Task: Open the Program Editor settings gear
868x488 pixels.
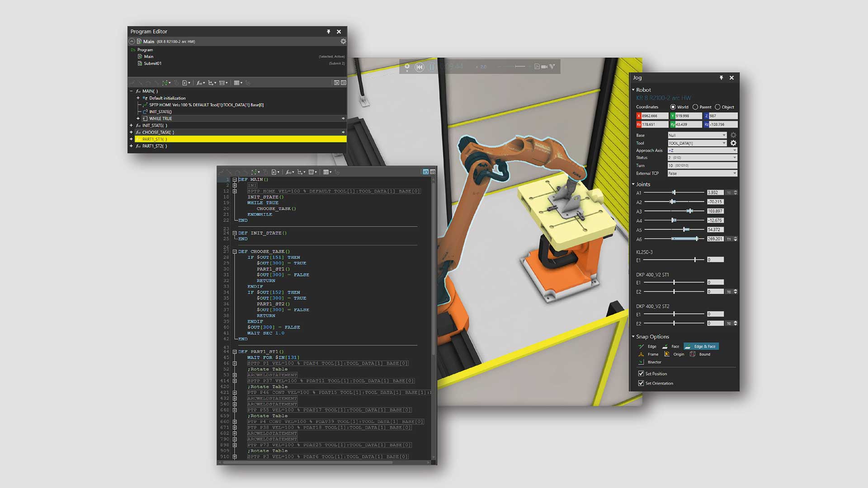Action: click(343, 41)
